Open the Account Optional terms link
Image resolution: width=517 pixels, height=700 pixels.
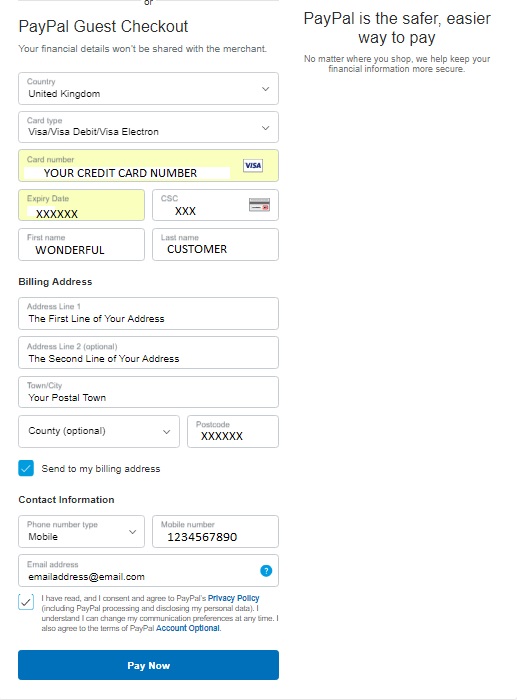click(x=188, y=628)
